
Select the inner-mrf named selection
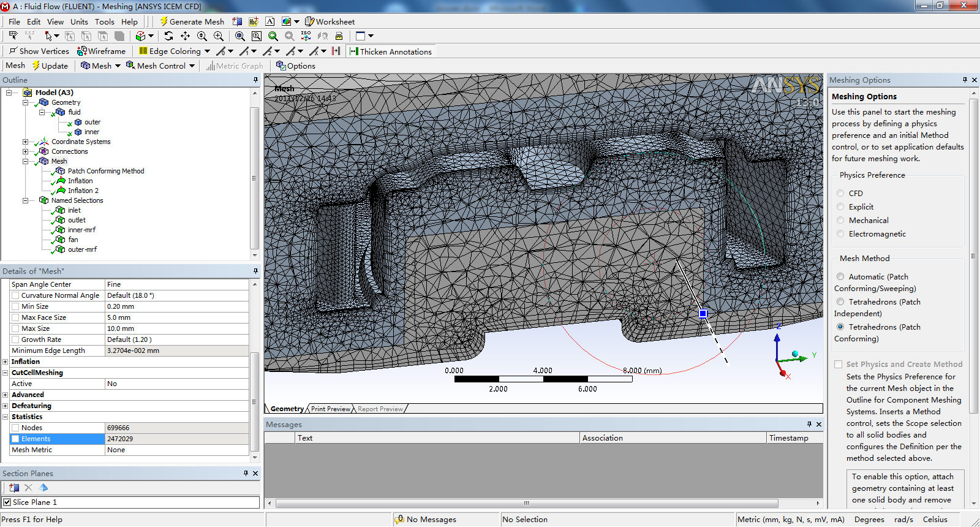pyautogui.click(x=81, y=230)
